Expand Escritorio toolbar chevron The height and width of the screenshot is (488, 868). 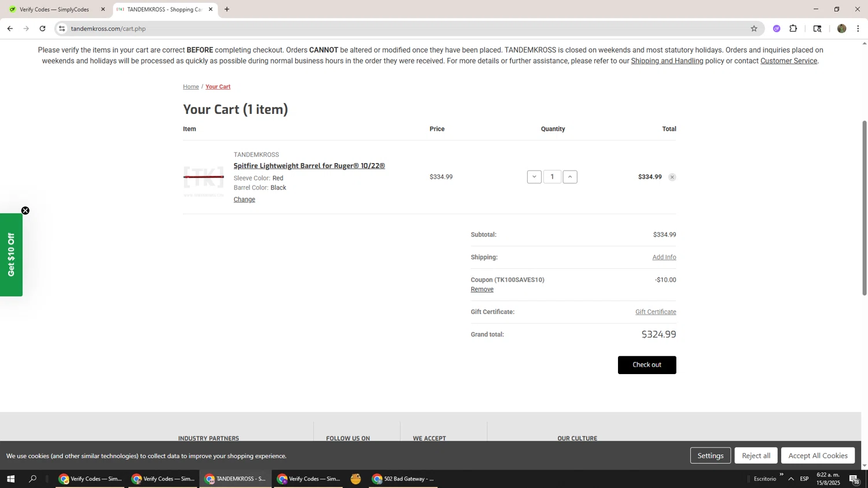pyautogui.click(x=781, y=475)
